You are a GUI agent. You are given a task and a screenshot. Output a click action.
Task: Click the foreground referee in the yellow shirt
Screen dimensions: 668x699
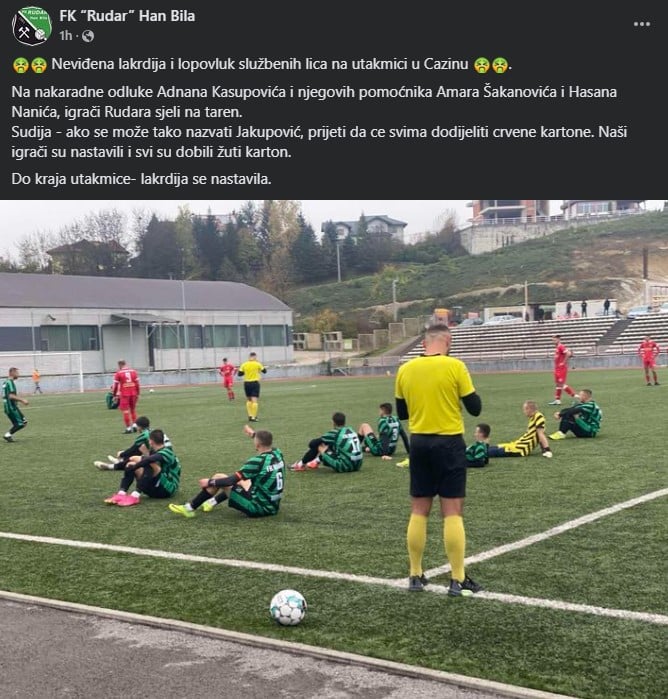tap(437, 459)
